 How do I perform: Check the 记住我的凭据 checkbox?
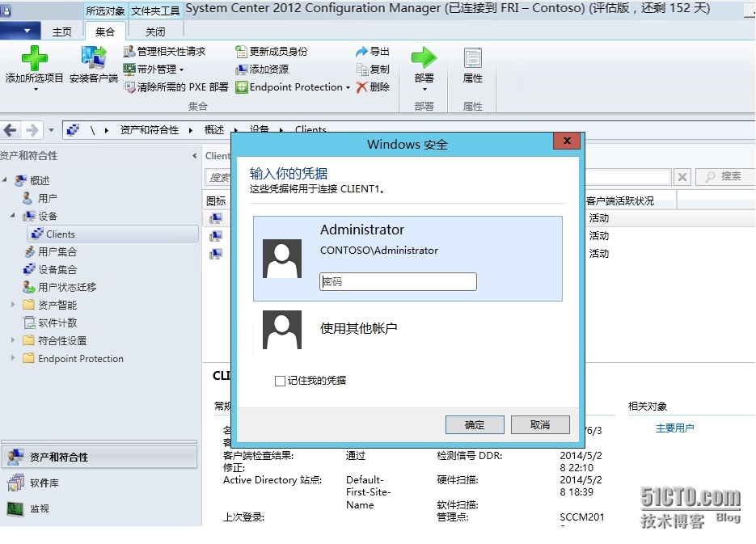[x=280, y=382]
